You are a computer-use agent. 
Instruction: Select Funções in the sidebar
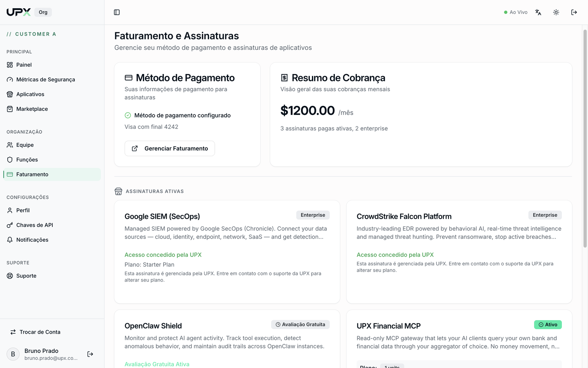52,159
